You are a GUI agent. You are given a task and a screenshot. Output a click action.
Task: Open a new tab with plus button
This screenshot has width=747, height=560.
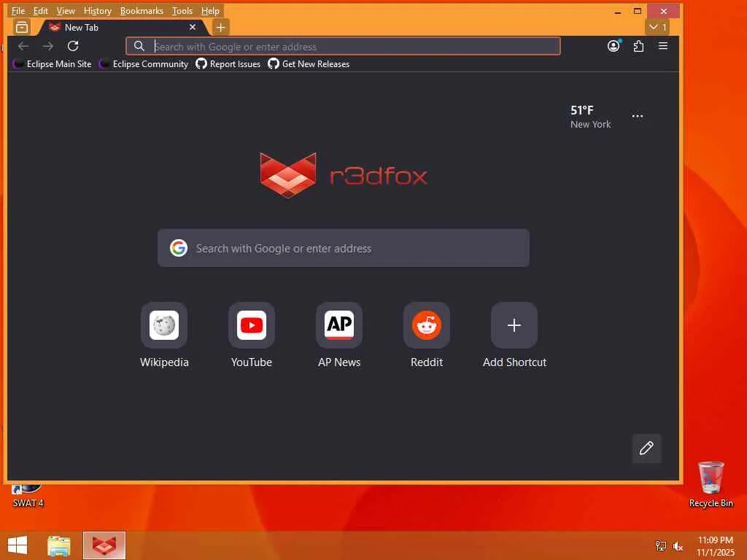[220, 27]
